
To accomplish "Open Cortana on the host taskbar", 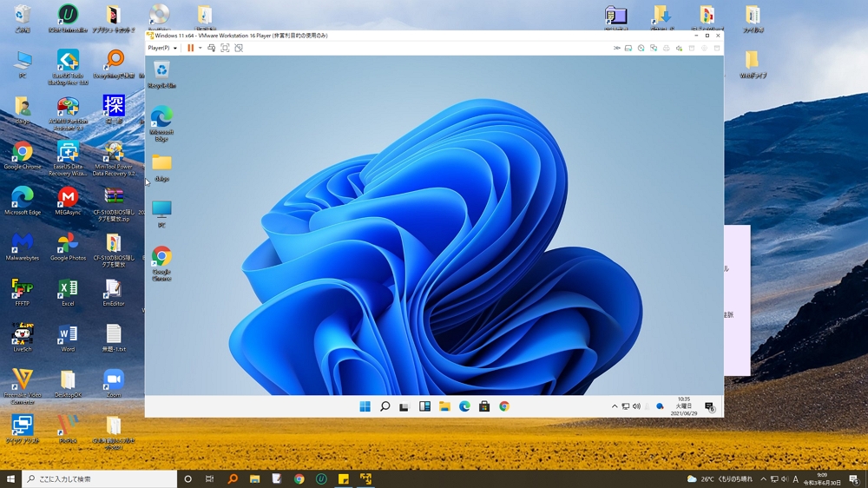I will (187, 479).
